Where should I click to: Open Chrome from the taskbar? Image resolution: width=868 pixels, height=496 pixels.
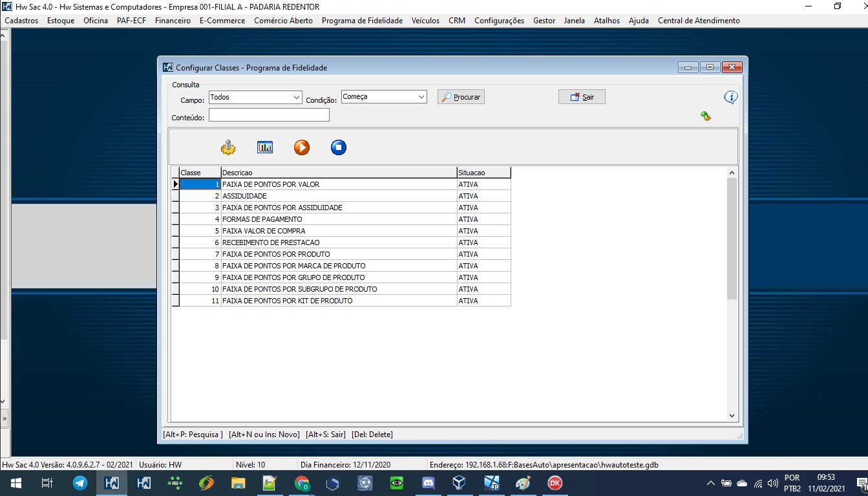click(301, 482)
